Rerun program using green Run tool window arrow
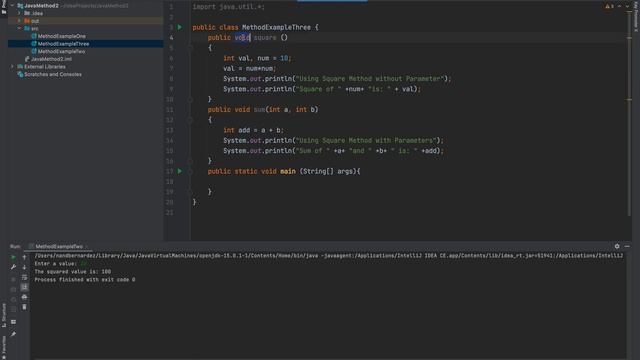Image resolution: width=640 pixels, height=360 pixels. tap(13, 257)
